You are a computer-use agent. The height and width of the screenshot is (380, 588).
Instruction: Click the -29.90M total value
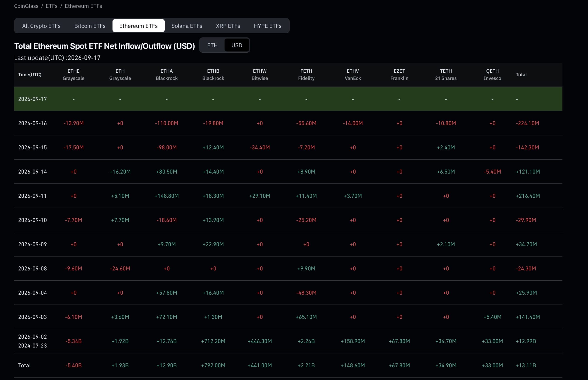tap(526, 220)
